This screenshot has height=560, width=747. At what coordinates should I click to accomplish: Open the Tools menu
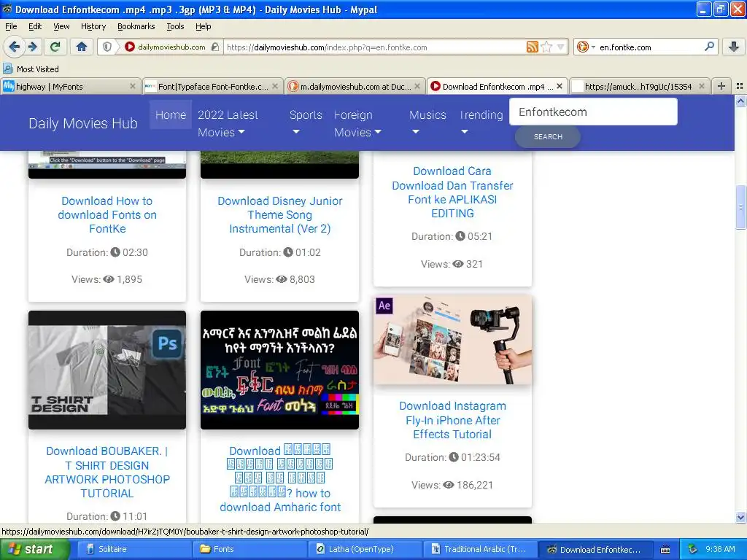[x=175, y=26]
